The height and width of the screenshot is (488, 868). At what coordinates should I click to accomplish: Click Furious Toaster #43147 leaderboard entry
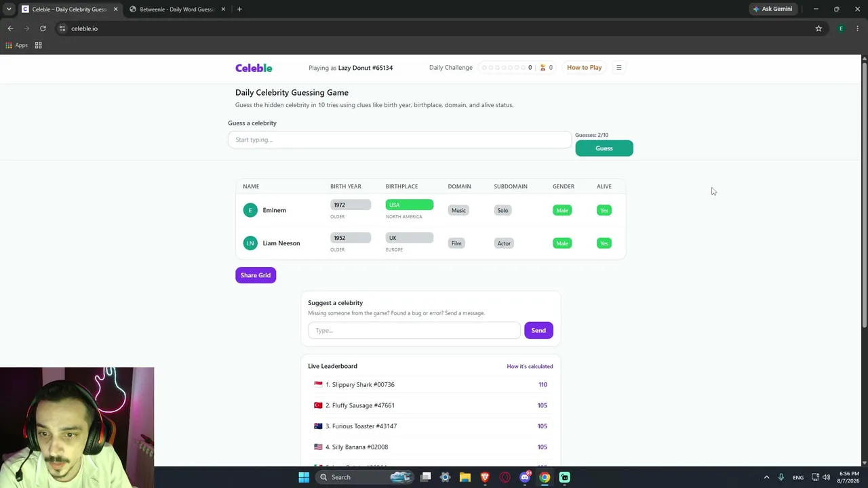coord(431,426)
